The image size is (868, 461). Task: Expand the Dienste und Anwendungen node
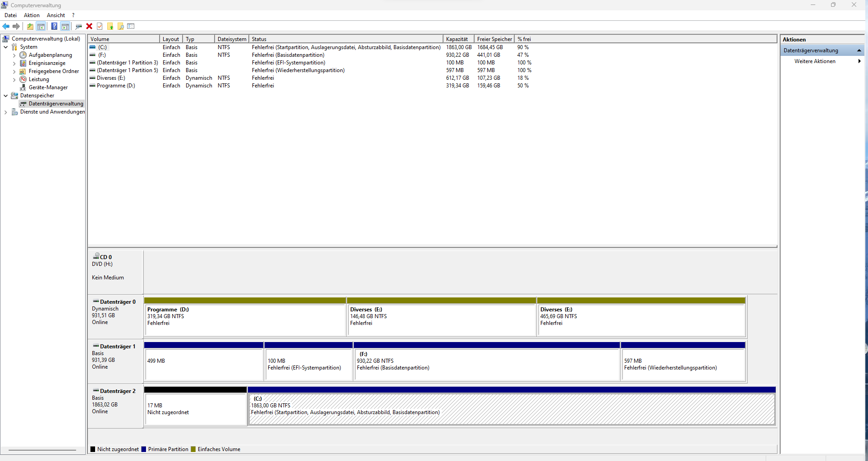point(5,112)
